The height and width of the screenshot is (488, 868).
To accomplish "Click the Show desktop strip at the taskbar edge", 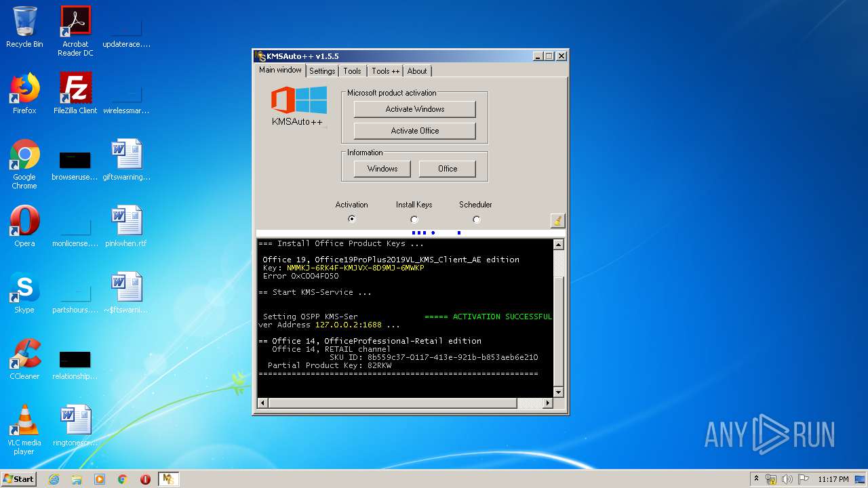I will [860, 479].
